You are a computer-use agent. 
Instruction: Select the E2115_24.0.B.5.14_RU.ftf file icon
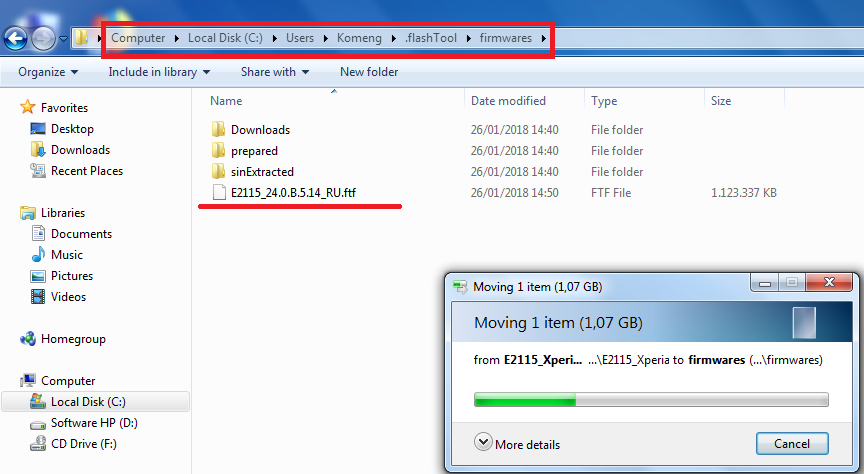[x=219, y=192]
